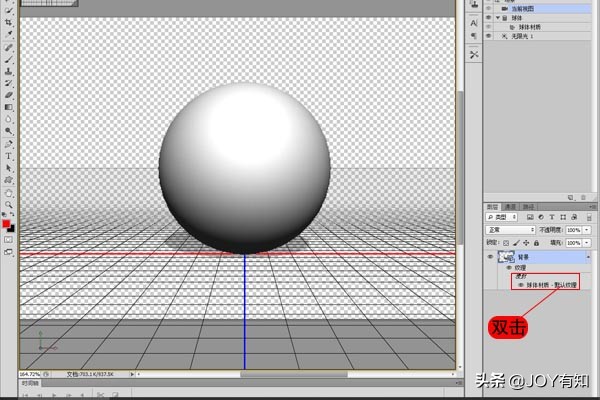Open the opacity 100% dropdown arrow
This screenshot has width=600, height=400.
586,230
